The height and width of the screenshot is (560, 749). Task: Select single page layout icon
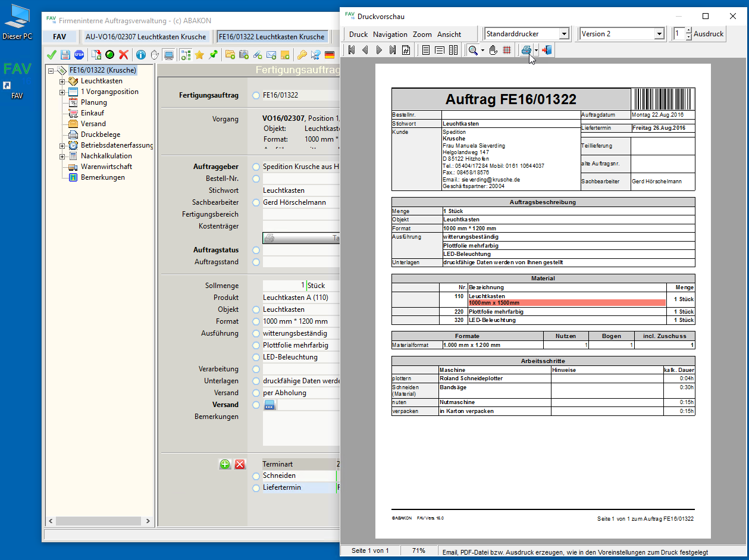coord(426,50)
